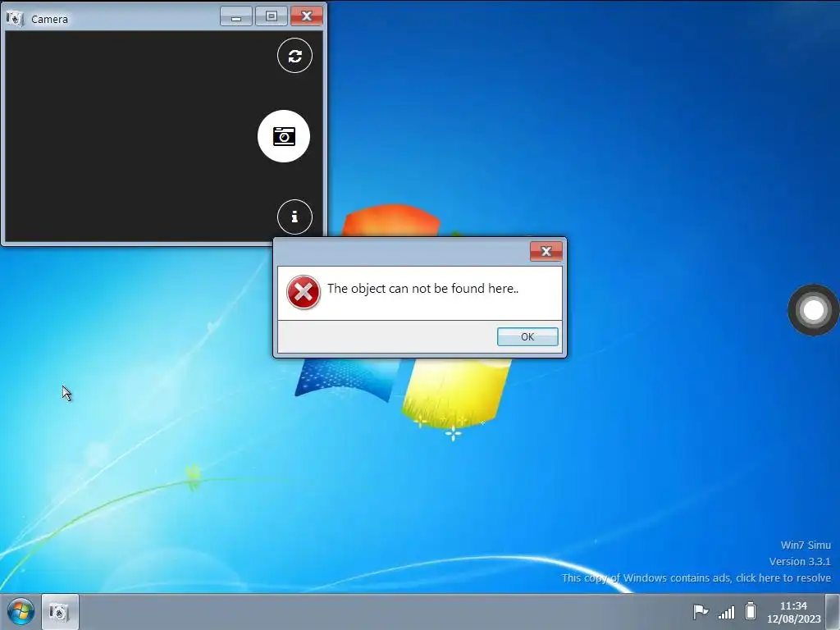Screen dimensions: 840x630
Task: Open the Action Center flag icon
Action: click(x=701, y=611)
